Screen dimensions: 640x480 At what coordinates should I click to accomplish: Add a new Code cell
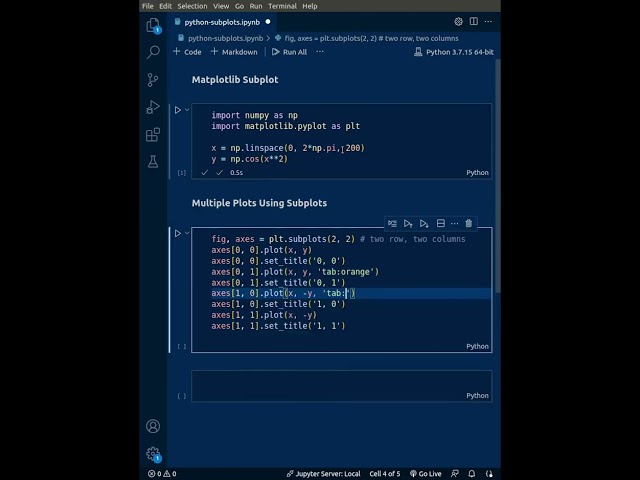point(187,52)
